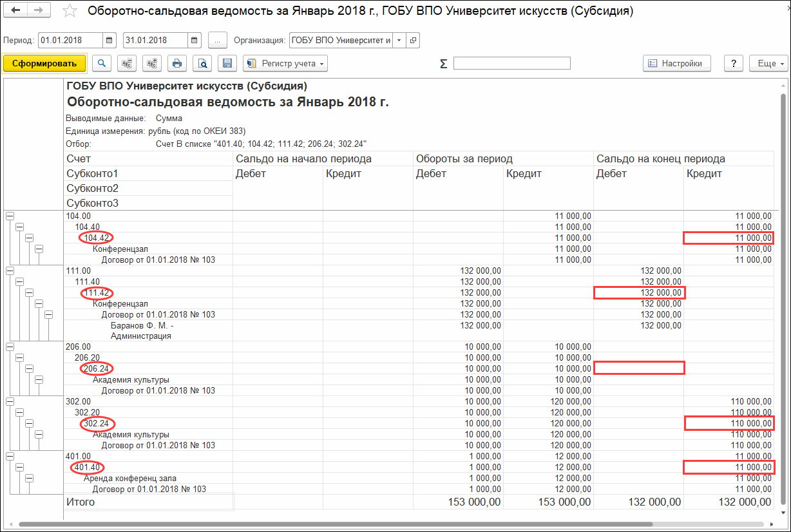791x532 pixels.
Task: Collapse the 206.00 account group
Action: [x=10, y=347]
